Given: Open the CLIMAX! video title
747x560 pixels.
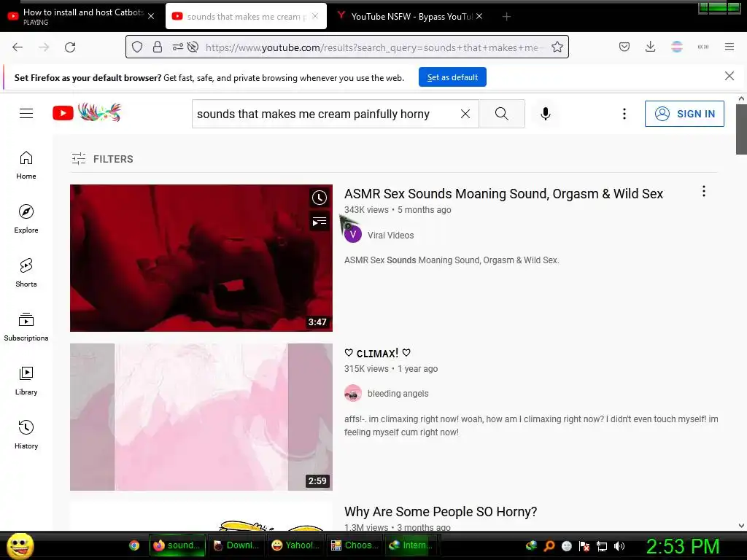Looking at the screenshot, I should point(377,353).
